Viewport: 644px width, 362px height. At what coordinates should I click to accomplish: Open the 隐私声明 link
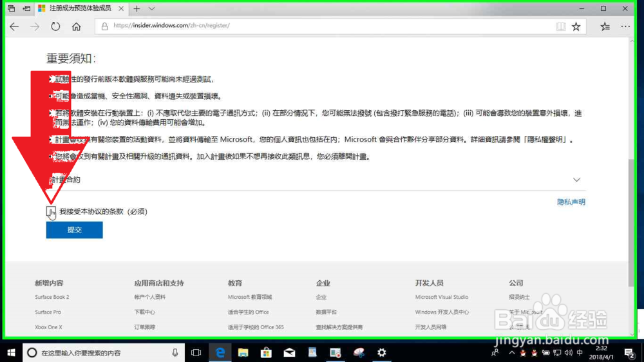point(571,202)
